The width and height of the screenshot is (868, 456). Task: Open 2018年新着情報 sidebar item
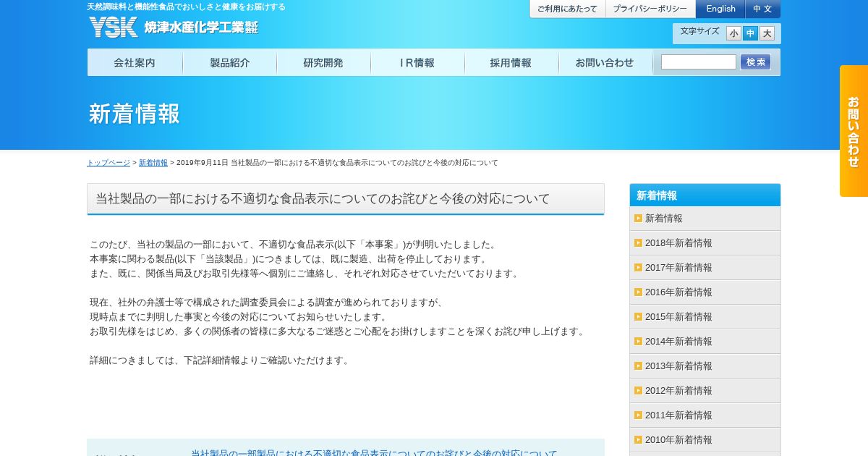[x=705, y=243]
